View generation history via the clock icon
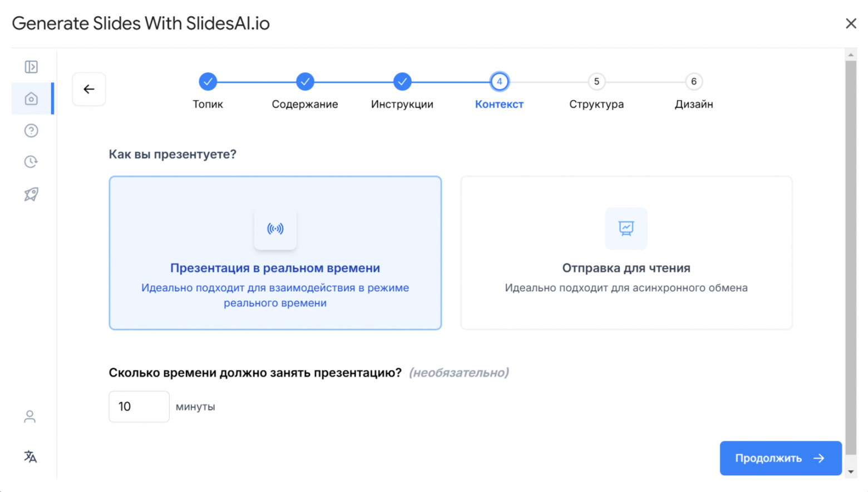Image resolution: width=868 pixels, height=492 pixels. coord(31,161)
